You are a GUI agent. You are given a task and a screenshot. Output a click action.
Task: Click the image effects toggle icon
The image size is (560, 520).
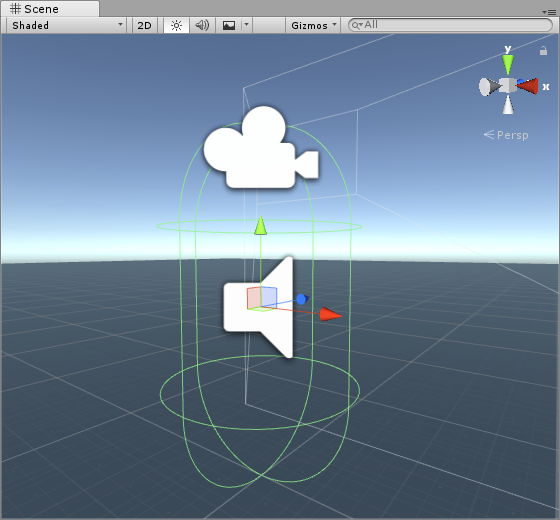point(229,25)
